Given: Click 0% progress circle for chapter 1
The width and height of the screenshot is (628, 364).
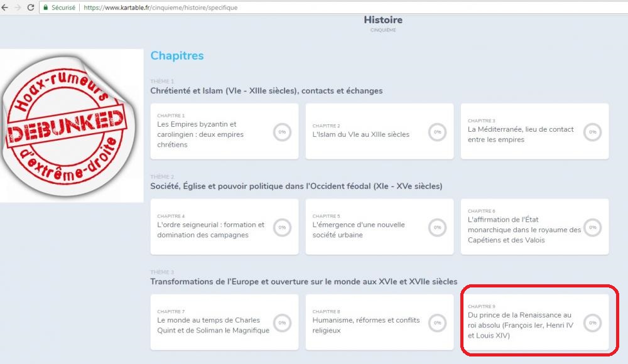Looking at the screenshot, I should pos(282,132).
